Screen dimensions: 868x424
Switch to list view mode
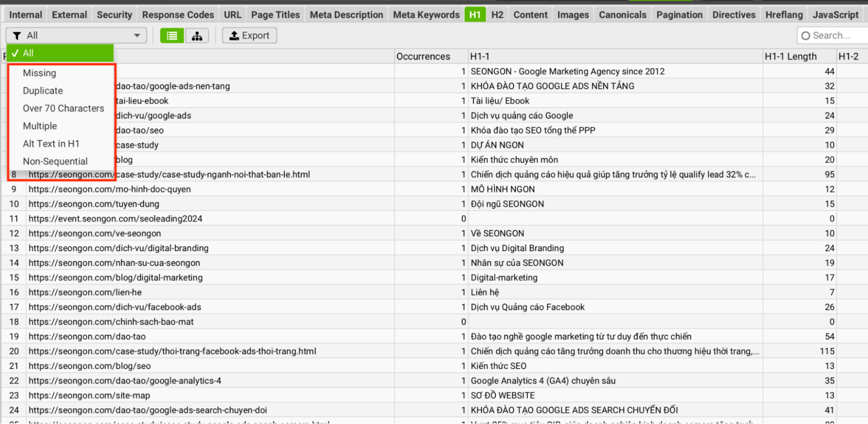(172, 36)
